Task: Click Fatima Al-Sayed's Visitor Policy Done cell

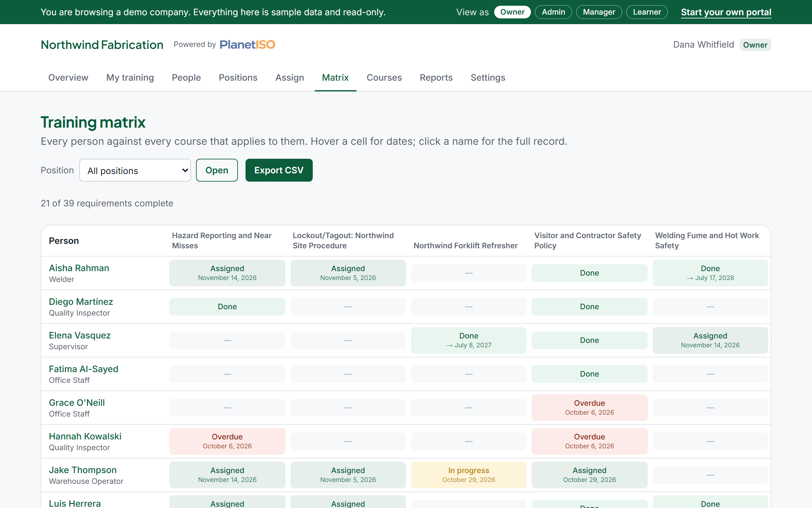Action: coord(589,374)
